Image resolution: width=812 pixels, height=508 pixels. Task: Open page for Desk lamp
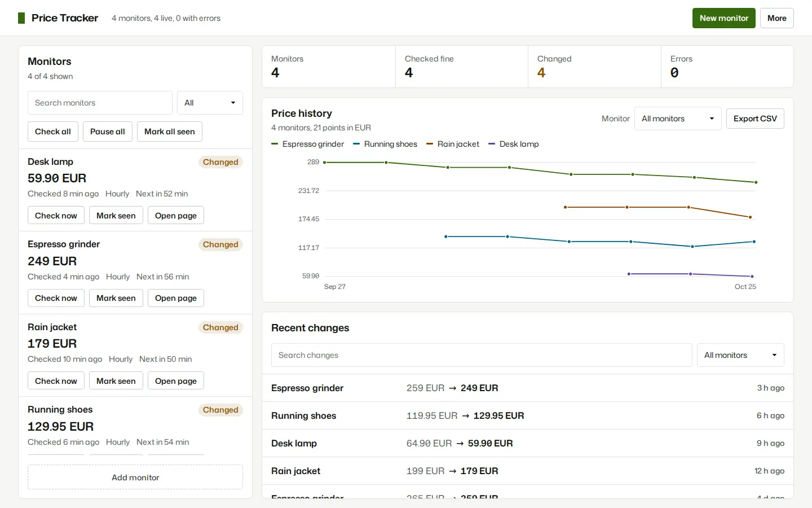click(176, 216)
